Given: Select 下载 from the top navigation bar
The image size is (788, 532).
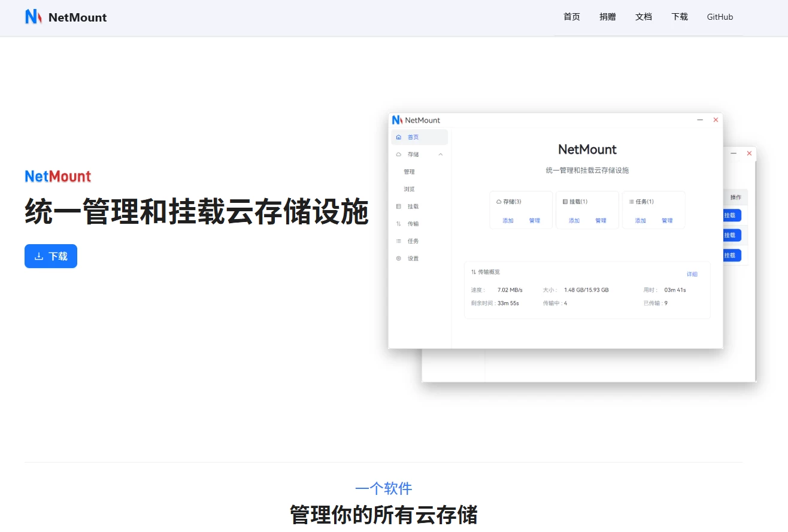Looking at the screenshot, I should (679, 17).
